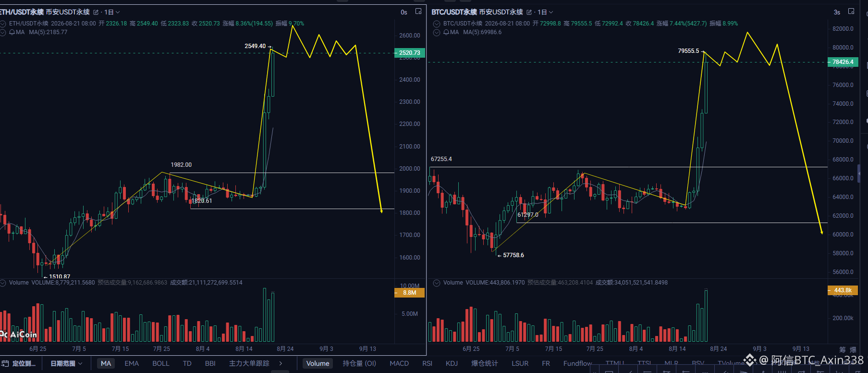Click the 0s countdown on ETH chart
Image resolution: width=868 pixels, height=373 pixels.
(x=404, y=12)
